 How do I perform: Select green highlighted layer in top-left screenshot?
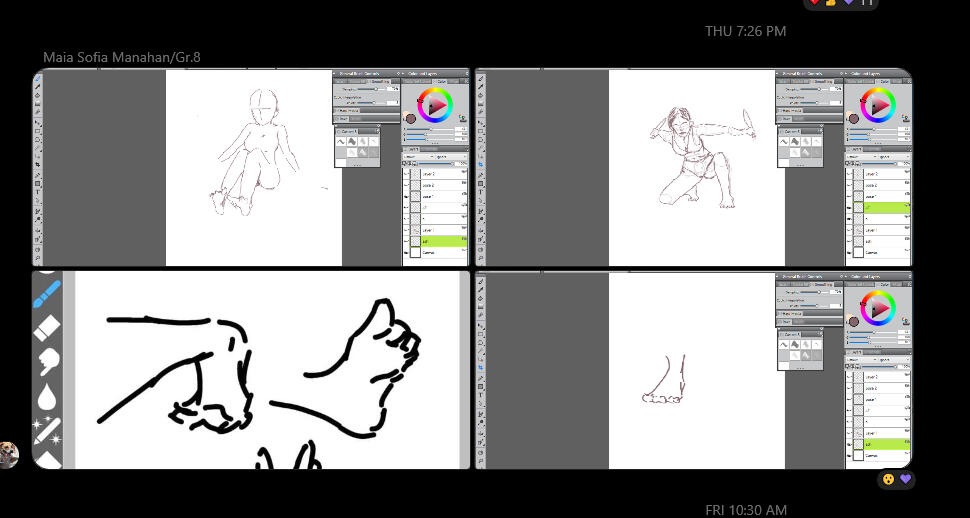[438, 241]
